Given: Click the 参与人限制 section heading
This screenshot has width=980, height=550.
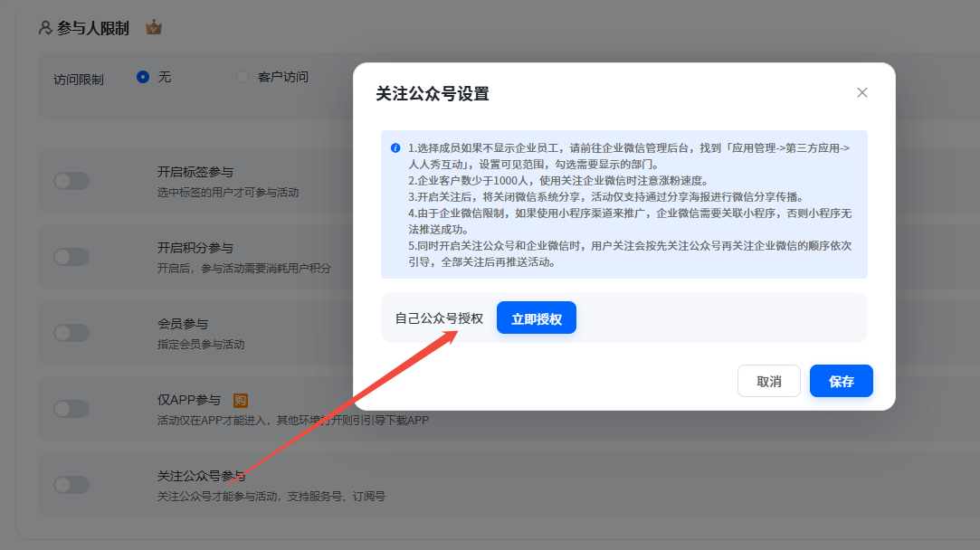Looking at the screenshot, I should [x=92, y=28].
